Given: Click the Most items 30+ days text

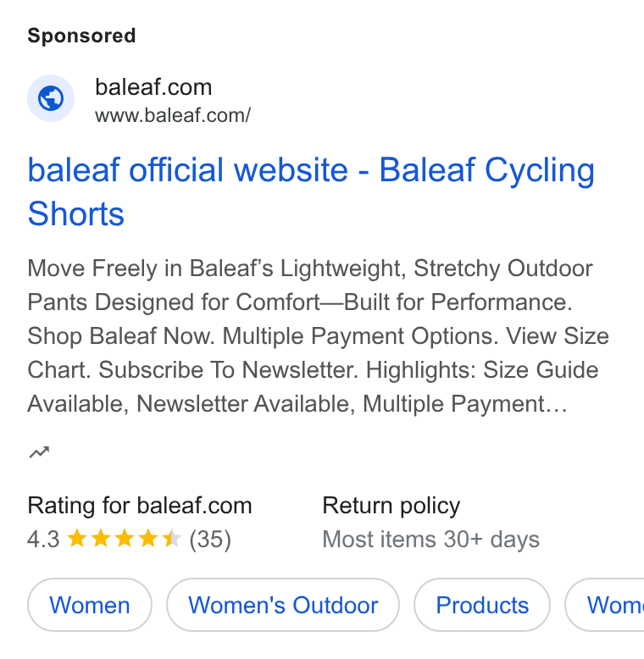Looking at the screenshot, I should point(430,540).
